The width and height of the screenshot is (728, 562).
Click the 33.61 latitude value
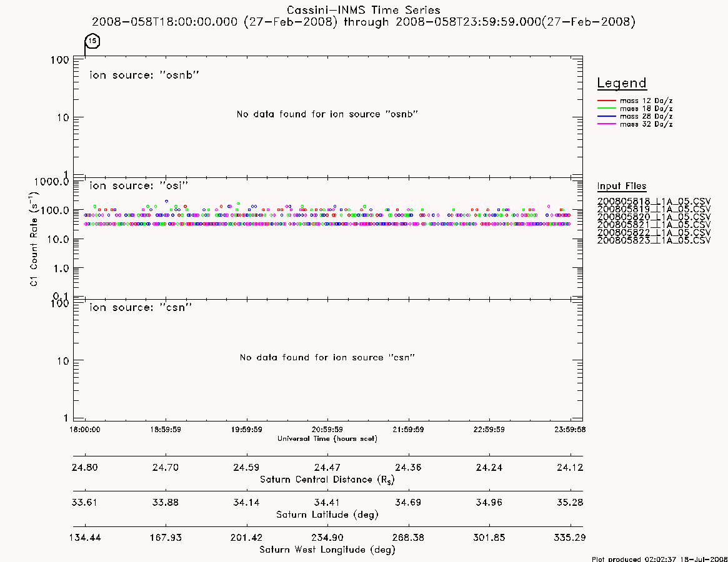(x=85, y=503)
